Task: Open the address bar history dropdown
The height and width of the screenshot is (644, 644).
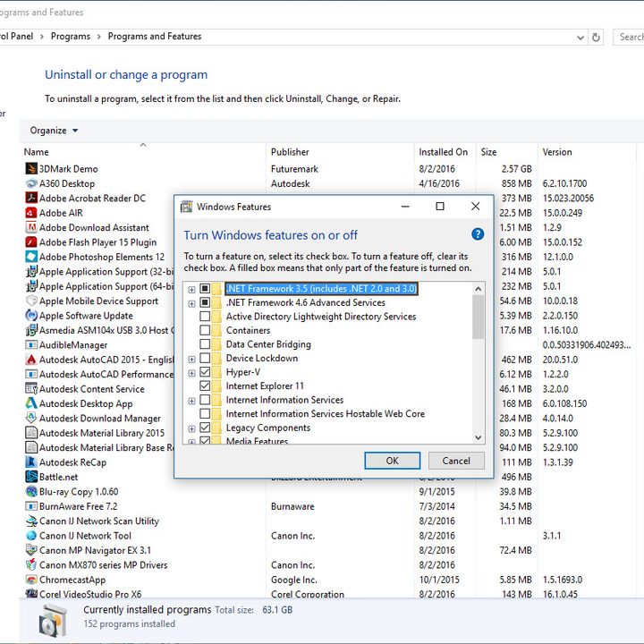Action: (580, 38)
